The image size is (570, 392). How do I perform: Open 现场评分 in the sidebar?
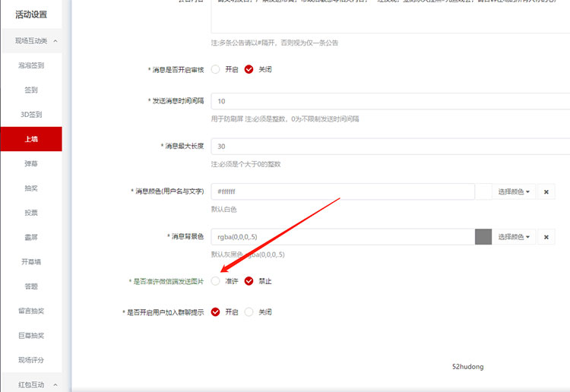(31, 360)
